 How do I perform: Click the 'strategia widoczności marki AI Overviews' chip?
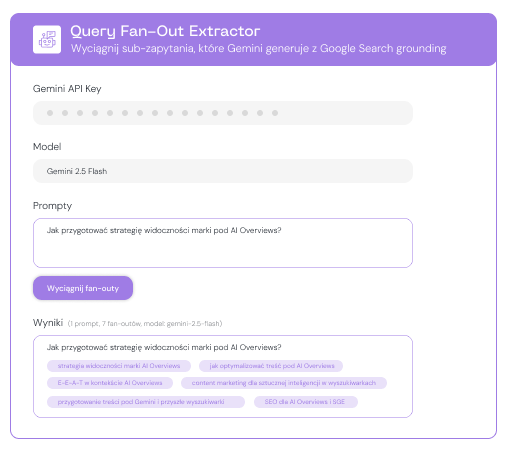point(119,366)
